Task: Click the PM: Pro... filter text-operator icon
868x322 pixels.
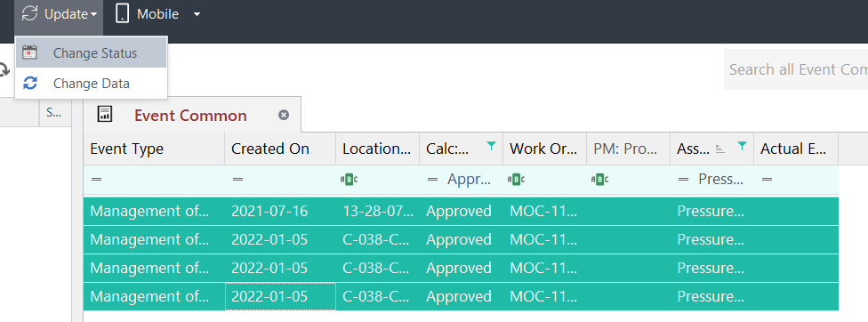Action: pos(600,180)
